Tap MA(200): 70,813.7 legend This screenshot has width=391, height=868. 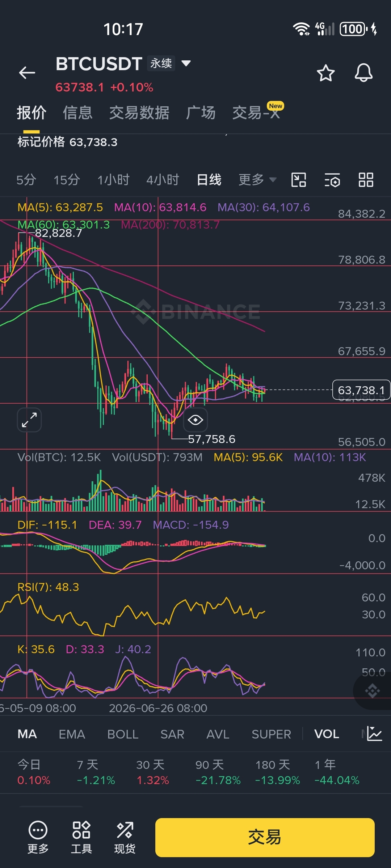coord(170,225)
